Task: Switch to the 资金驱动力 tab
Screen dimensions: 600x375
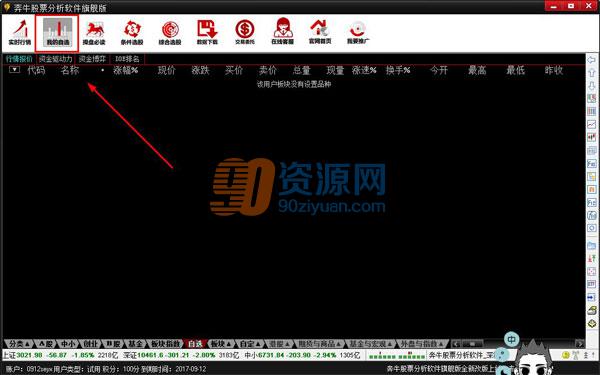Action: 56,59
